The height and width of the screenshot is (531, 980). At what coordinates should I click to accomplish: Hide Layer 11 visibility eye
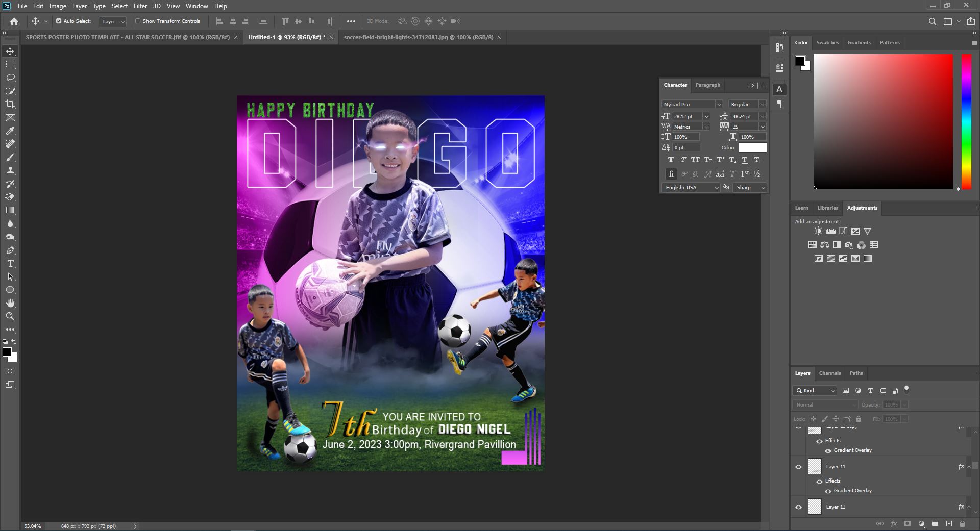[x=799, y=467]
